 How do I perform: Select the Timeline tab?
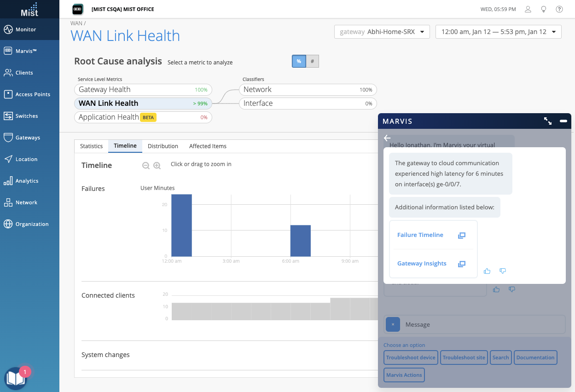point(125,146)
